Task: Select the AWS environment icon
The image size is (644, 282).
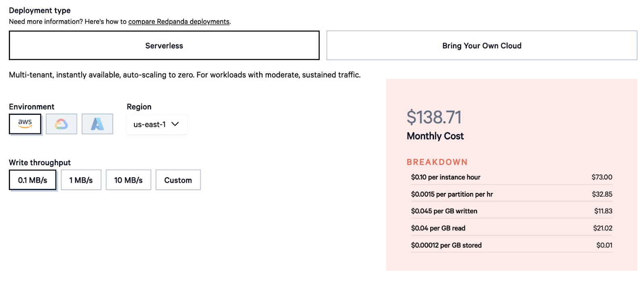Action: [25, 124]
